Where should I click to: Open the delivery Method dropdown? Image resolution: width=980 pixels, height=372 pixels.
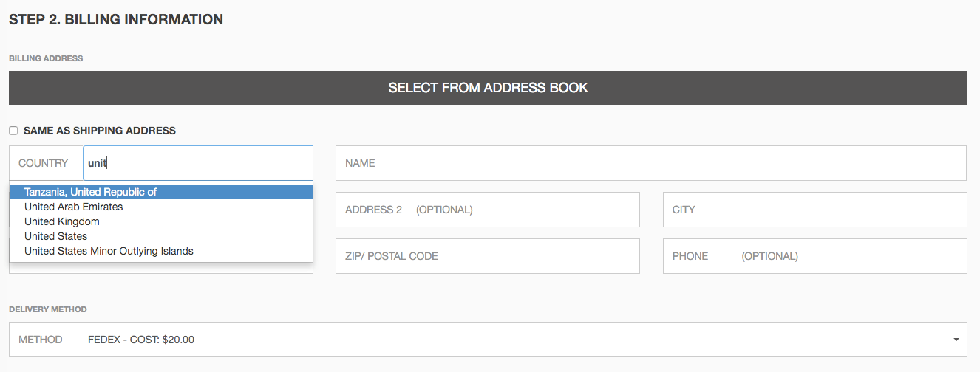pos(488,340)
